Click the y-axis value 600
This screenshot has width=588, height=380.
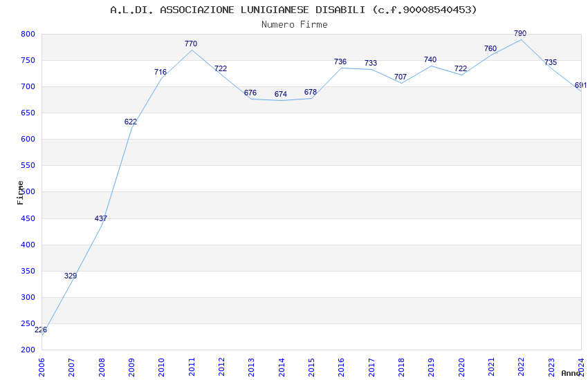[28, 139]
